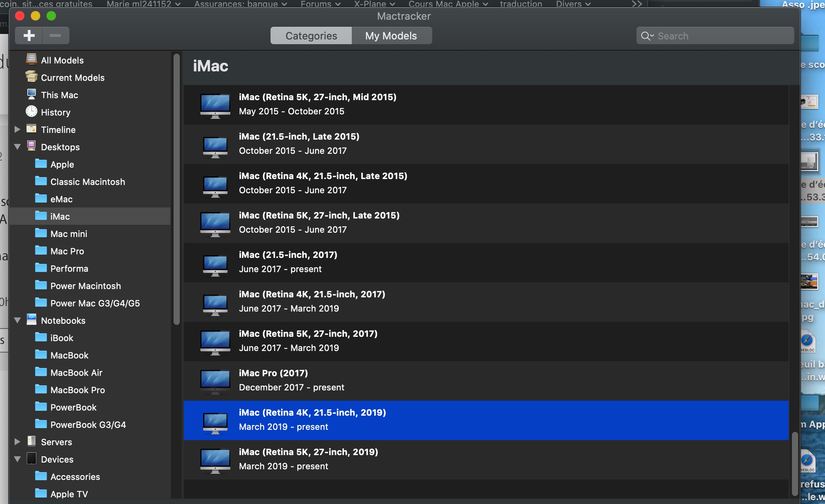This screenshot has height=504, width=825.
Task: Expand the Servers disclosure triangle
Action: click(x=17, y=442)
